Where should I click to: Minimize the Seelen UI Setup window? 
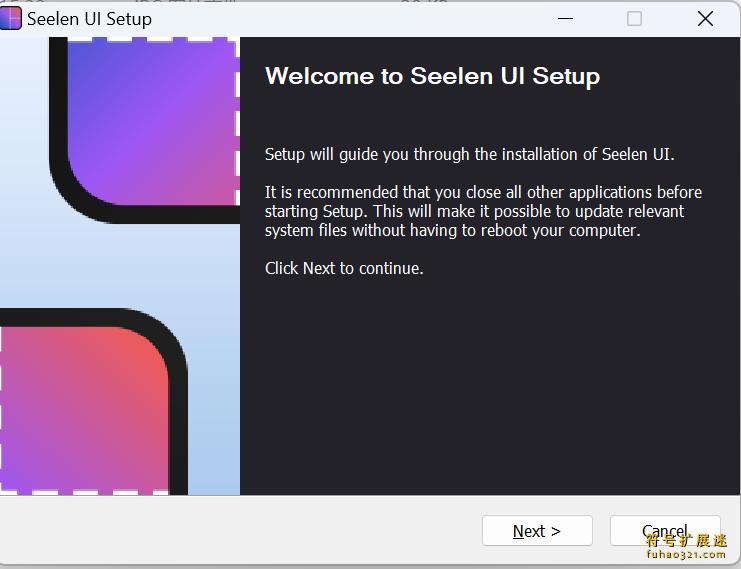click(565, 19)
